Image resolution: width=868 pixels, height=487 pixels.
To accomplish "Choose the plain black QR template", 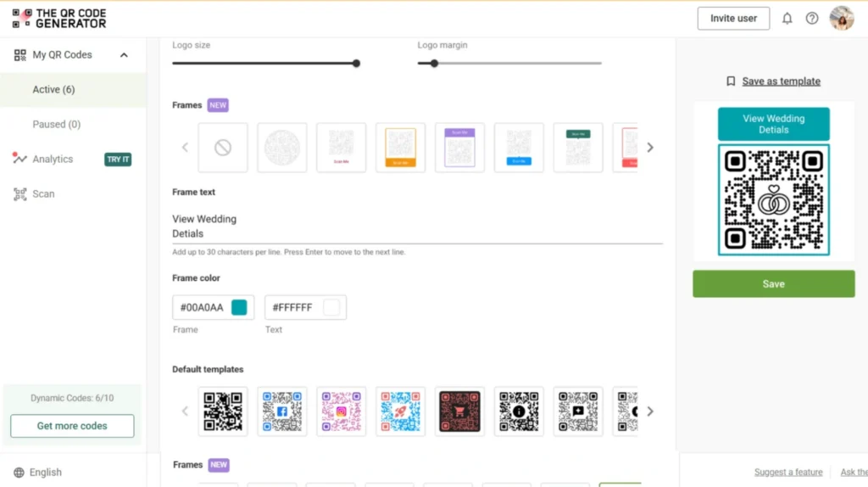I will coord(223,411).
